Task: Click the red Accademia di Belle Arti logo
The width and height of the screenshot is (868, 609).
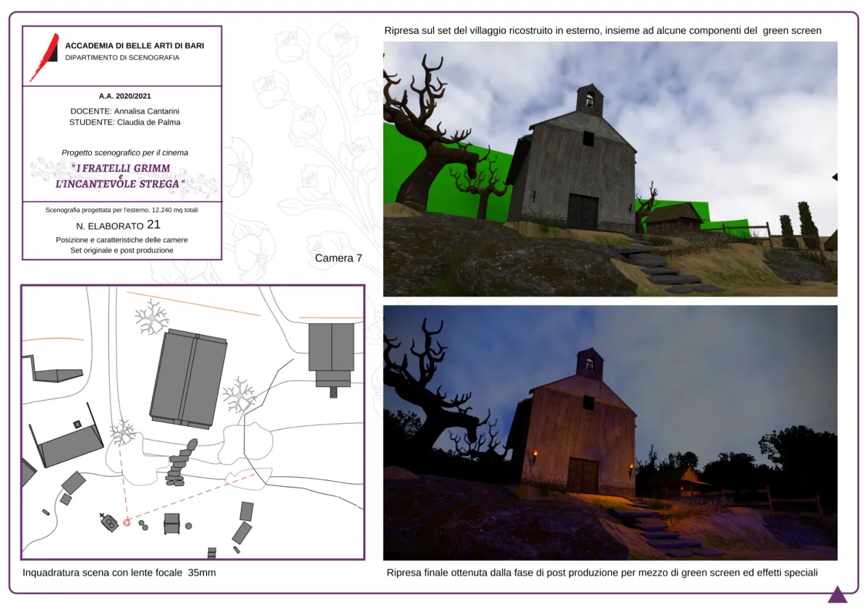Action: [x=44, y=56]
